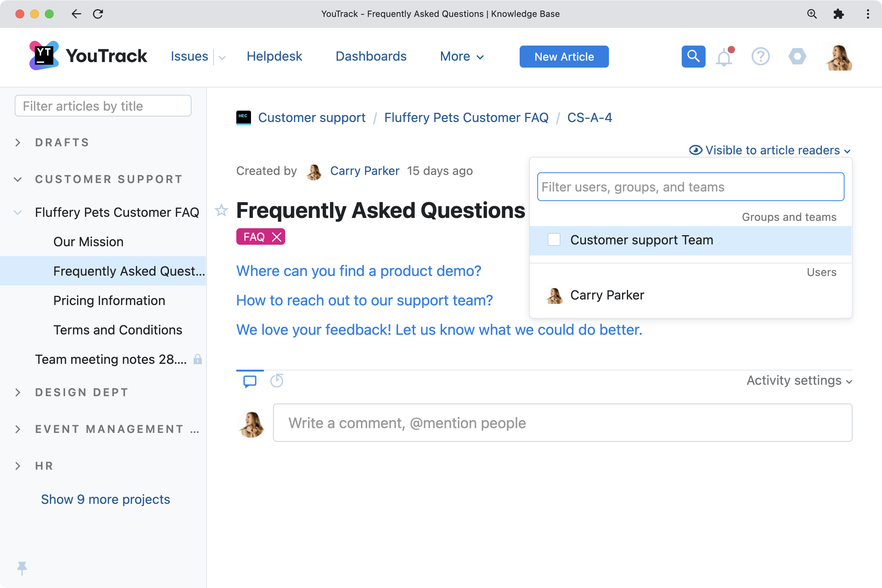Image resolution: width=882 pixels, height=588 pixels.
Task: Open the CS-A-4 breadcrumb link
Action: click(x=589, y=118)
